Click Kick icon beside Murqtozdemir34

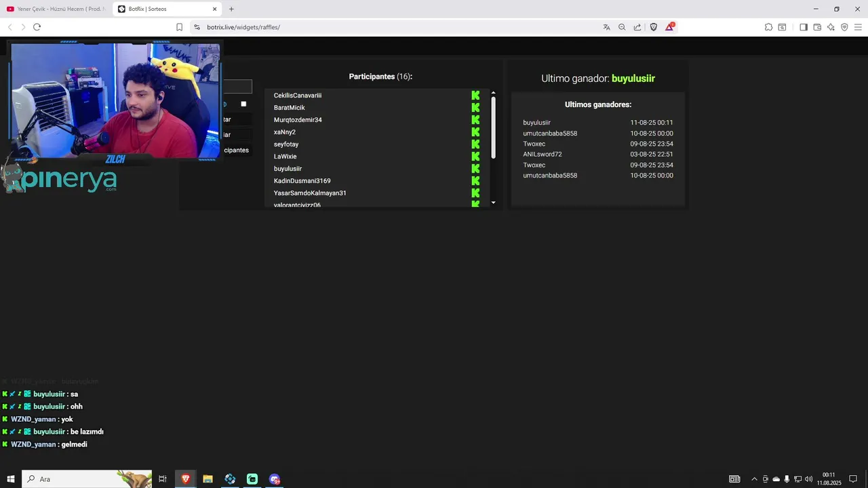pos(475,120)
